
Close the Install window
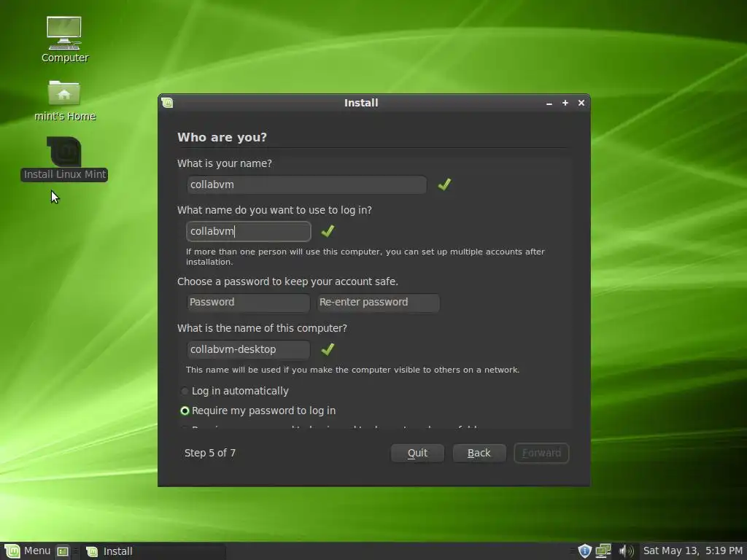(581, 103)
